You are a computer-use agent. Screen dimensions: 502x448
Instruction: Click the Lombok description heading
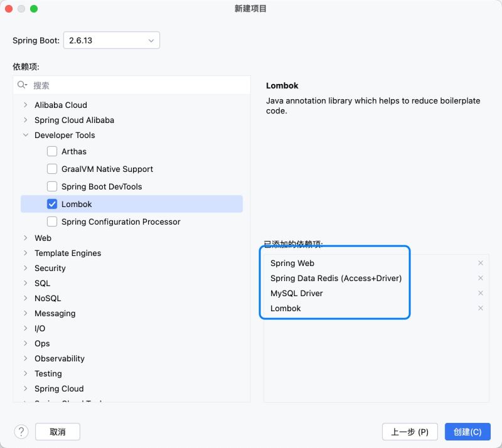[x=282, y=85]
